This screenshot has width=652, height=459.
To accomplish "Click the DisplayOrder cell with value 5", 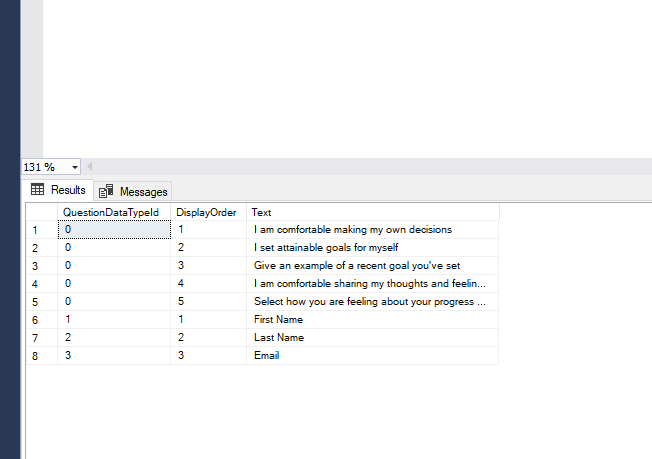I will 208,301.
